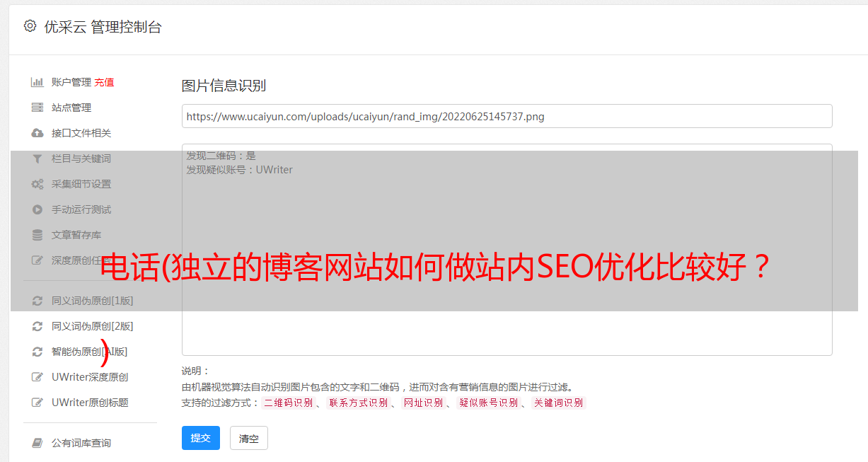
Task: Click the play icon for 手动运行测试
Action: click(x=37, y=209)
